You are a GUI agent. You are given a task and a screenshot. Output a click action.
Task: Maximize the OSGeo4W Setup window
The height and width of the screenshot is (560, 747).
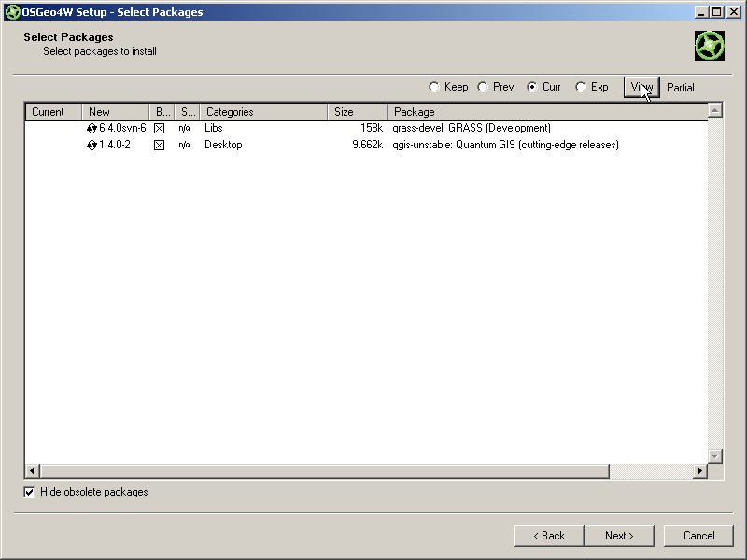[x=716, y=12]
